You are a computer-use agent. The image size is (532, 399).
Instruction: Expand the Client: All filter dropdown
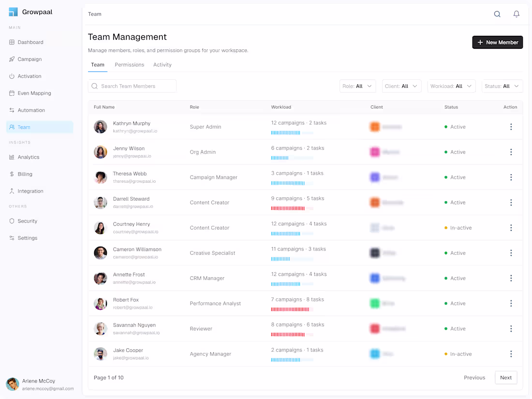402,86
